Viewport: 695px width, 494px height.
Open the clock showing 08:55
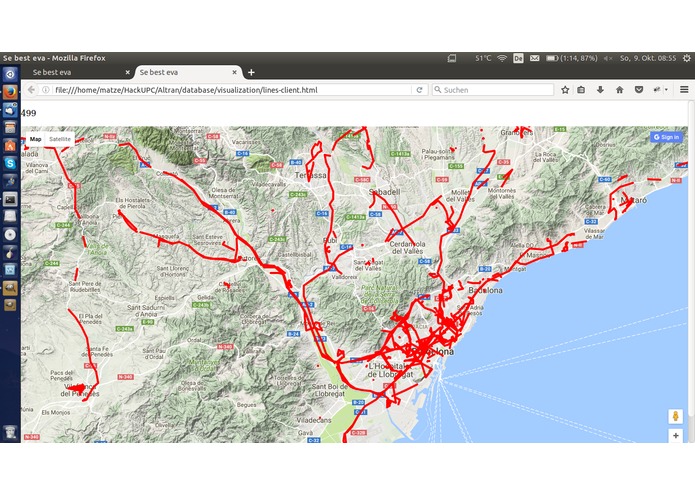(648, 58)
